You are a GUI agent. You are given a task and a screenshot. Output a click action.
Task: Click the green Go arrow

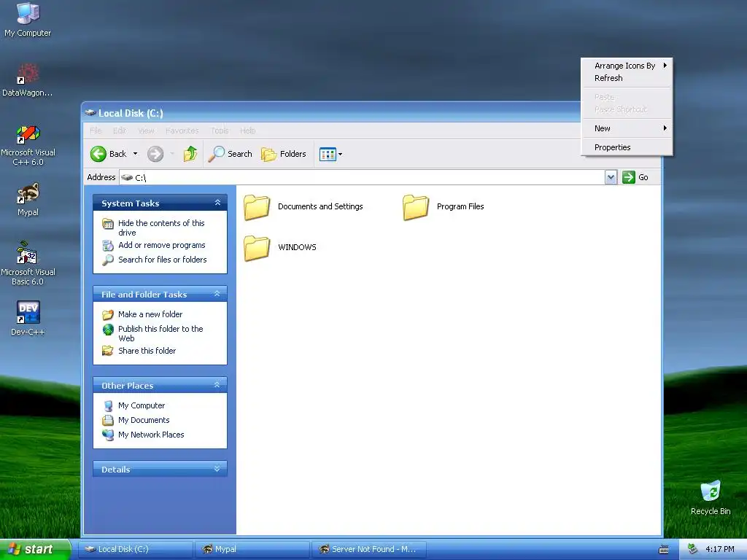point(628,177)
